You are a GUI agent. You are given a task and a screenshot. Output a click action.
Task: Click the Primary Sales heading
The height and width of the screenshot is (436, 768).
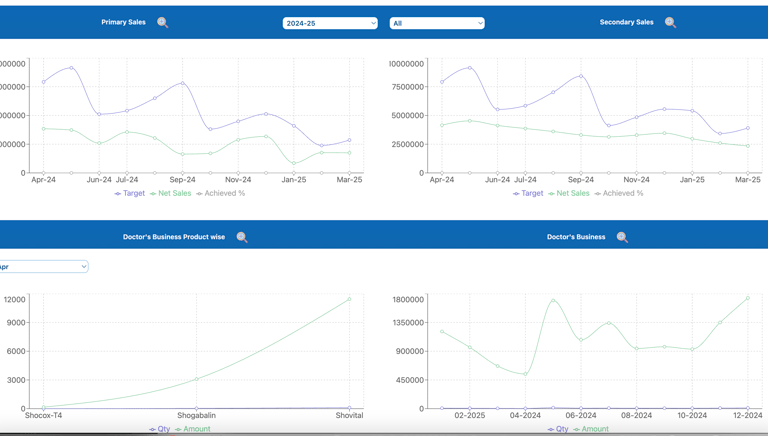pyautogui.click(x=123, y=22)
